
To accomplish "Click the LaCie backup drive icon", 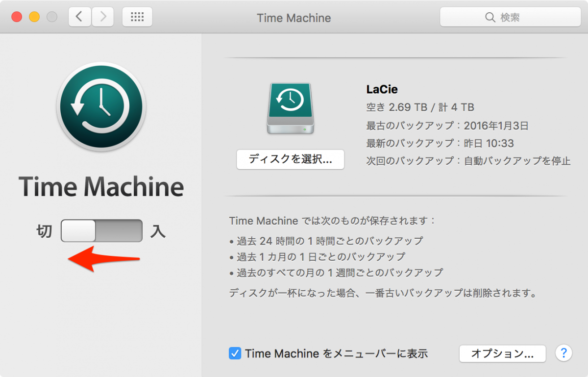I will 290,108.
